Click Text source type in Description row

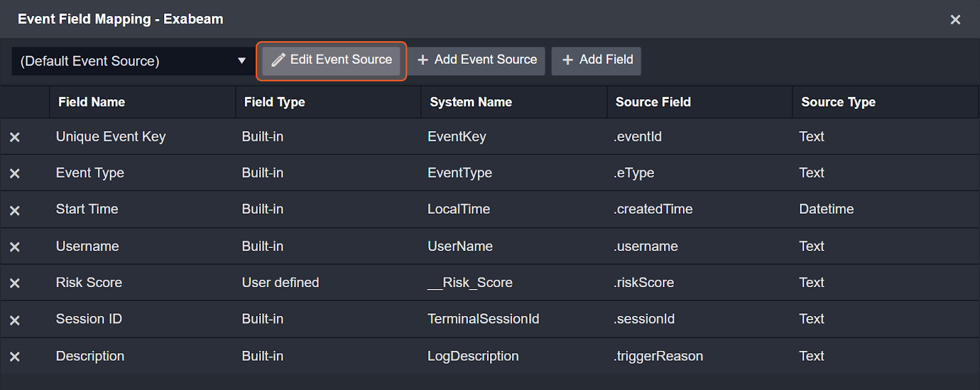[x=812, y=356]
